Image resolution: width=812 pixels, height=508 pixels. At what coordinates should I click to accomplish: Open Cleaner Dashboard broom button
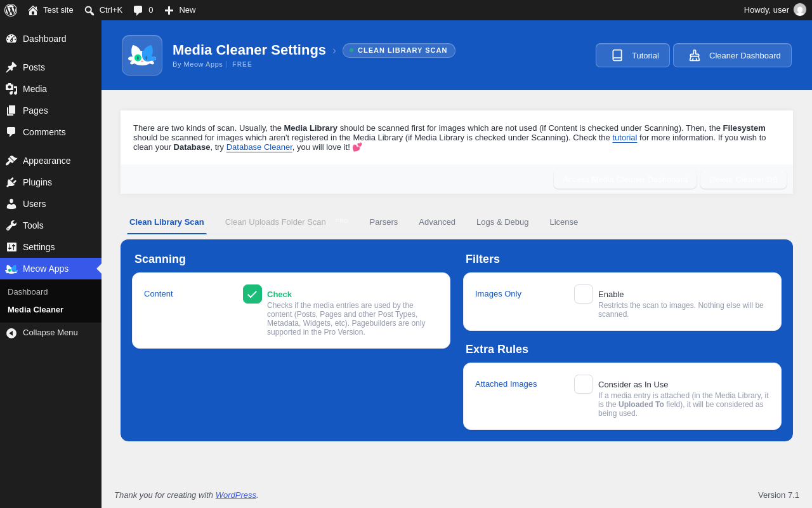[x=732, y=55]
